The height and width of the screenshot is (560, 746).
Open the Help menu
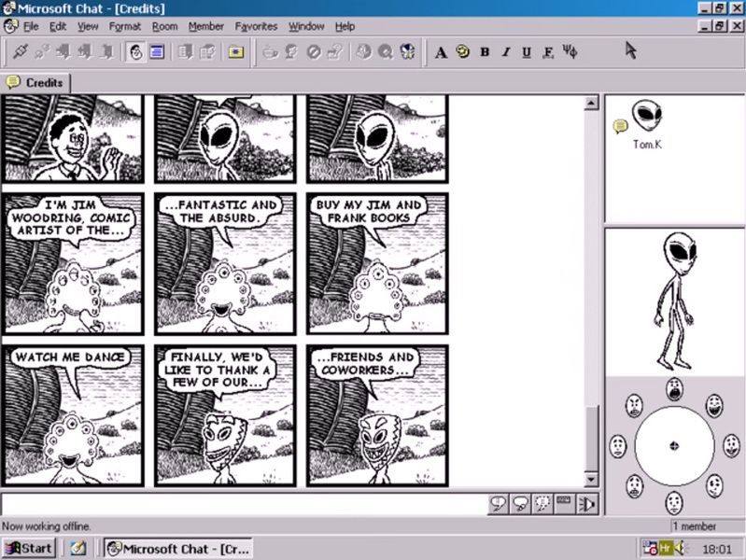tap(345, 27)
